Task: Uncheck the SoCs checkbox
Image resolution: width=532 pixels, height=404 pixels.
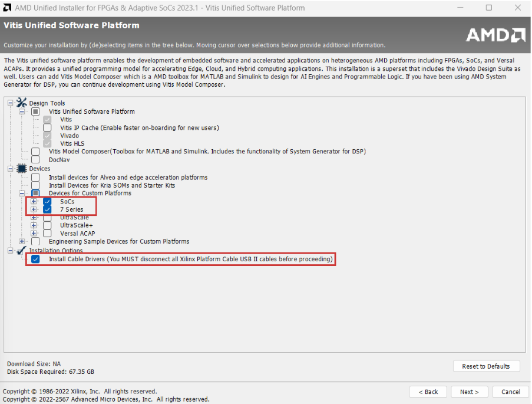Action: coord(47,202)
